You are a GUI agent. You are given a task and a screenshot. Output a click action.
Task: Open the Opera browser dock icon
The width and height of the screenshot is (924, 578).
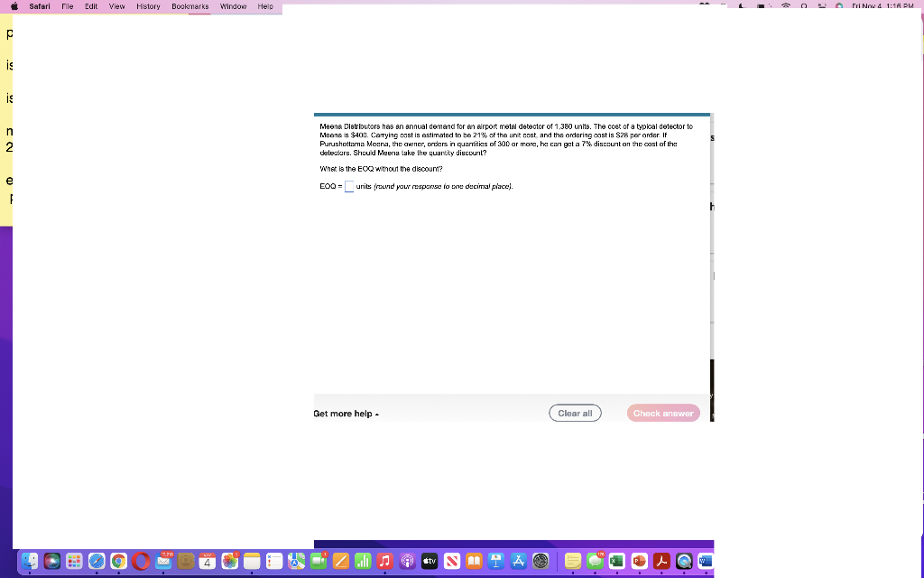141,561
